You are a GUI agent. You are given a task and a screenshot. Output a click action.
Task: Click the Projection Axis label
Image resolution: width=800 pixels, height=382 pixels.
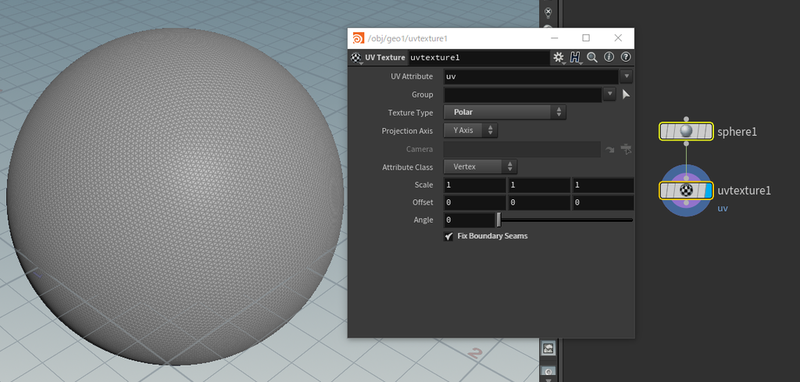tap(407, 131)
